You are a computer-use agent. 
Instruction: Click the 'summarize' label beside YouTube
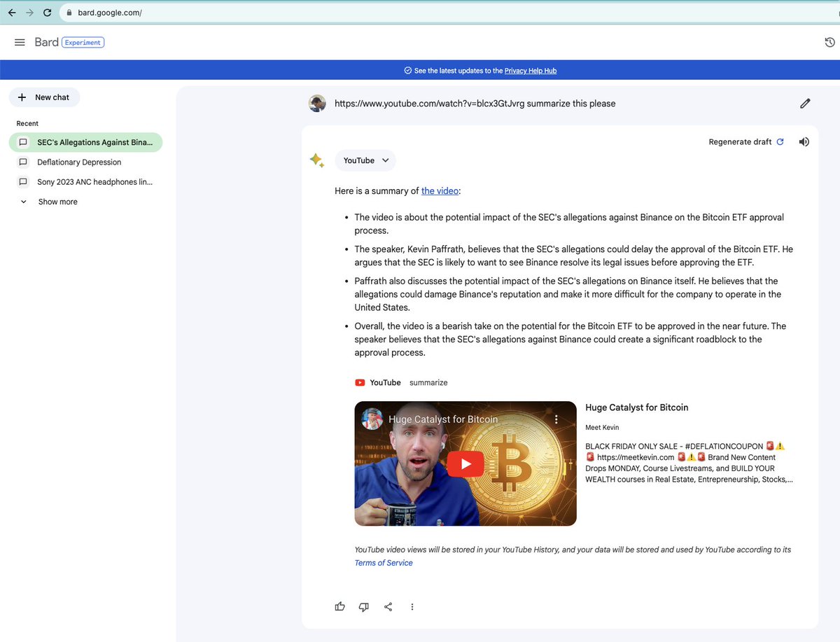tap(428, 382)
